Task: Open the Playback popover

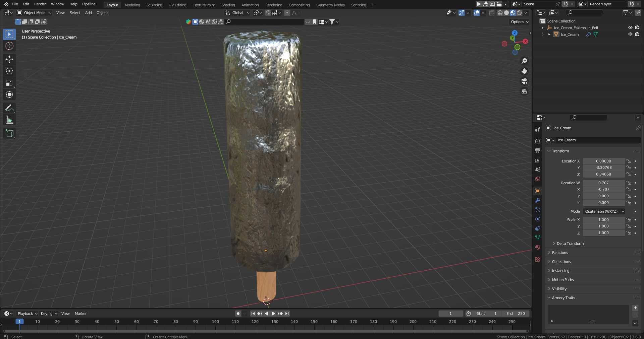Action: pos(27,314)
